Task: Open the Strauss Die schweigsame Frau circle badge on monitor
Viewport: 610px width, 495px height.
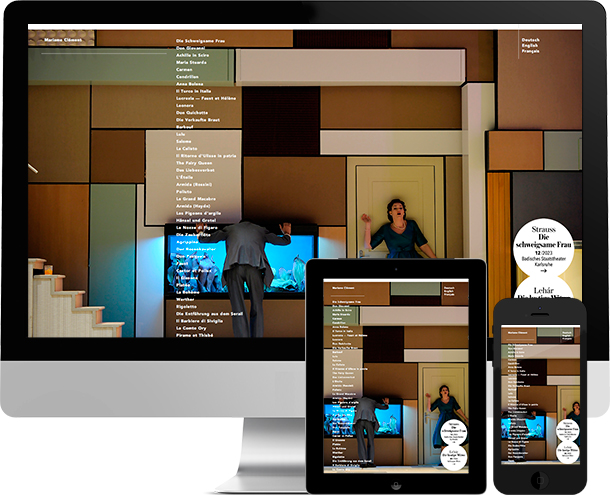Action: [543, 248]
